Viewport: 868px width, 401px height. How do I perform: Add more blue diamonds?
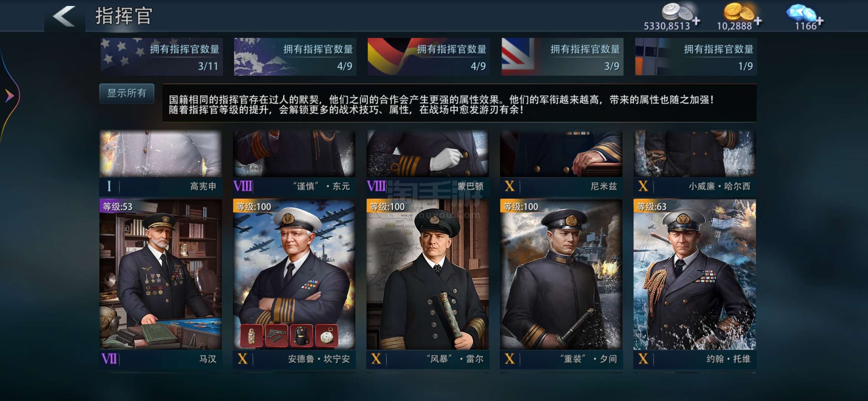coord(820,21)
